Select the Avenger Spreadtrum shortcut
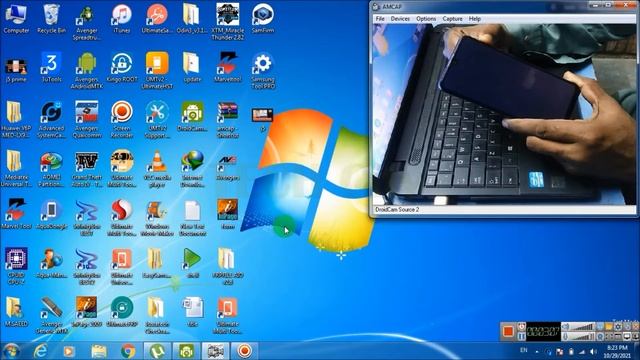The height and width of the screenshot is (360, 640). point(87,22)
